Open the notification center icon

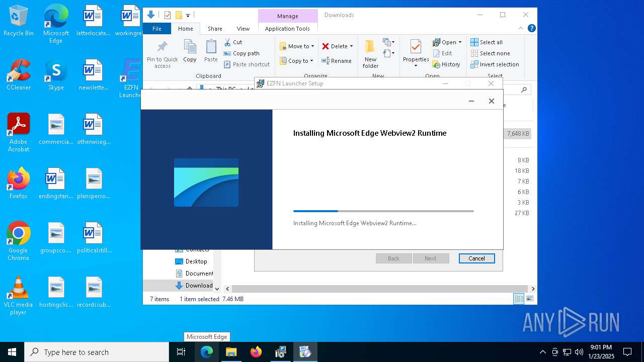tap(627, 352)
